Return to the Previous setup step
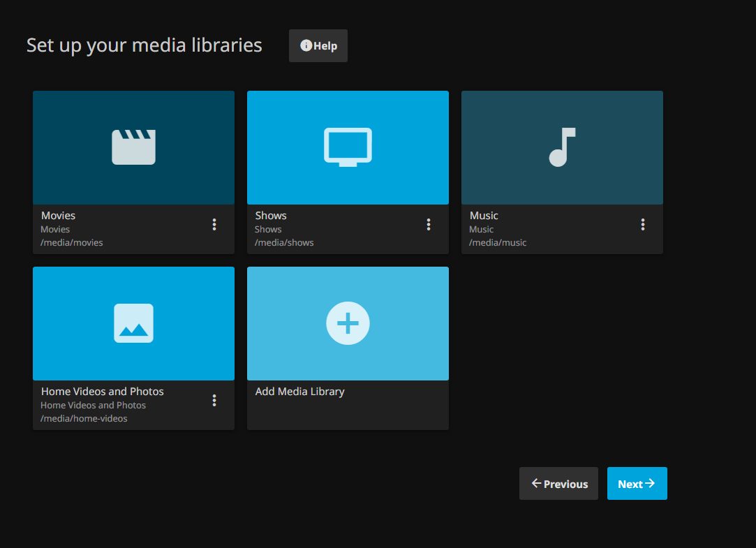This screenshot has height=548, width=756. [x=558, y=483]
